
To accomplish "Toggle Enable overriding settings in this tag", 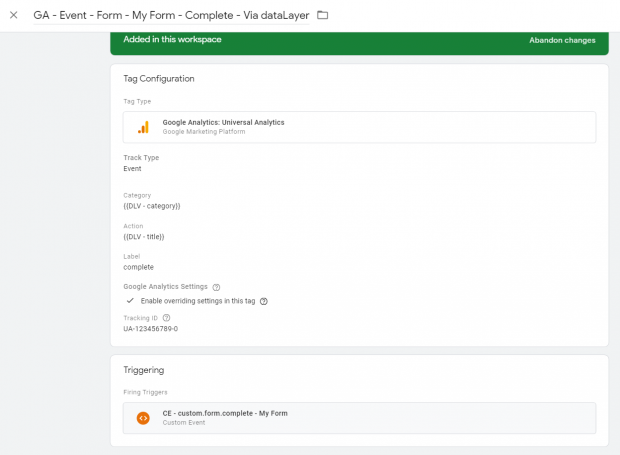I will click(129, 301).
